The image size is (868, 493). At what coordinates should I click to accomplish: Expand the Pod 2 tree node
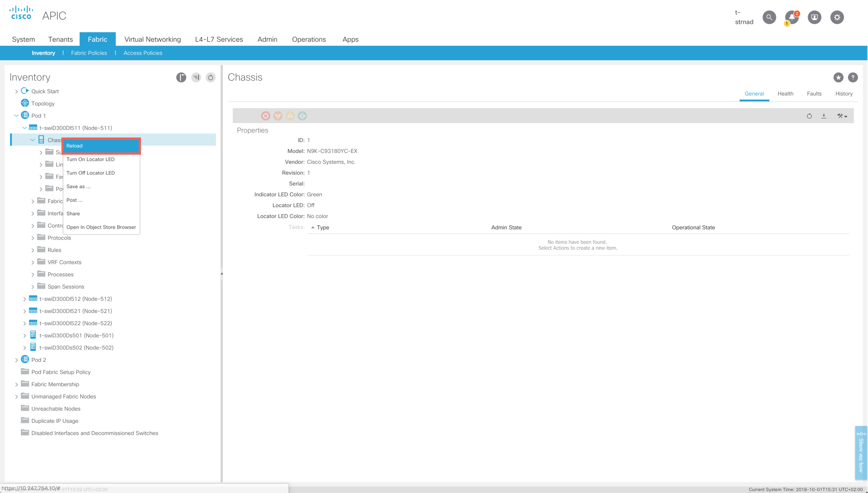point(17,360)
